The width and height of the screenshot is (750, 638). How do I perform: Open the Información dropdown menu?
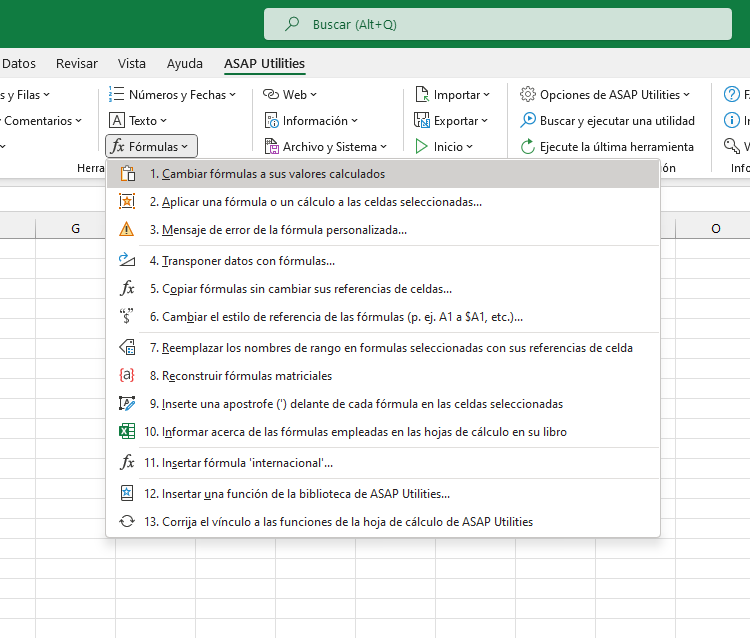coord(310,121)
